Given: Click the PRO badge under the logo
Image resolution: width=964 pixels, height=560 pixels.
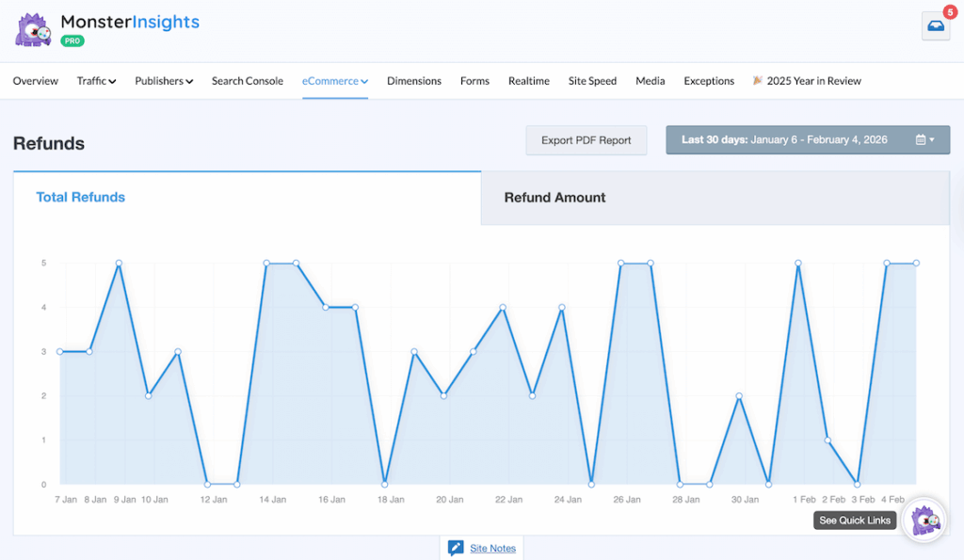Looking at the screenshot, I should pos(71,41).
